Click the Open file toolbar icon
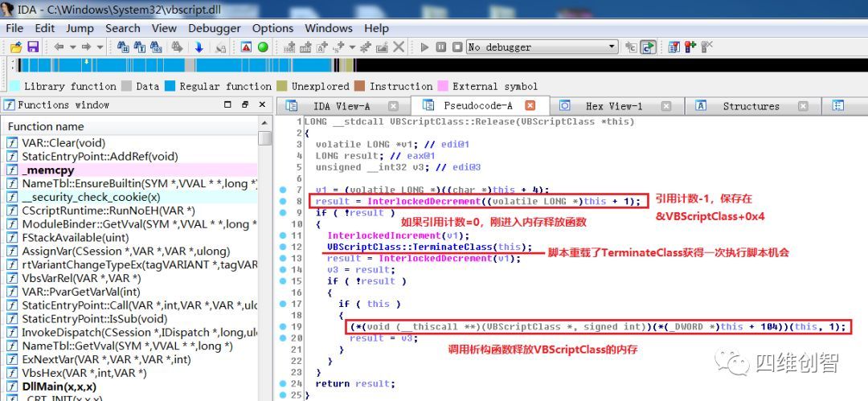 point(16,47)
